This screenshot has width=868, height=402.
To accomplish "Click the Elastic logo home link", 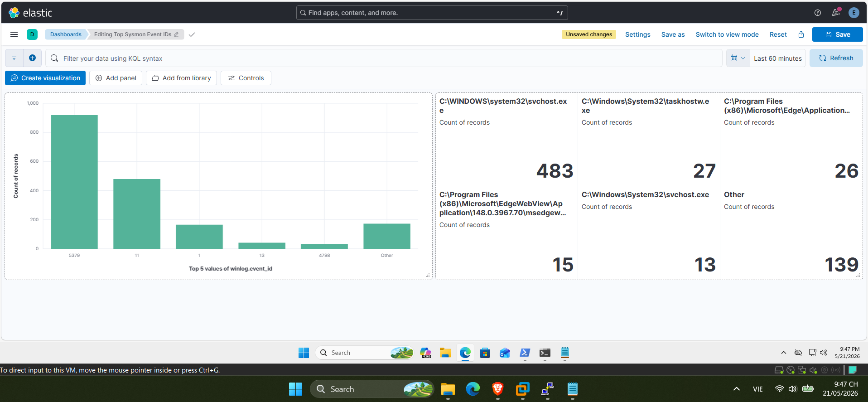I will (x=30, y=13).
